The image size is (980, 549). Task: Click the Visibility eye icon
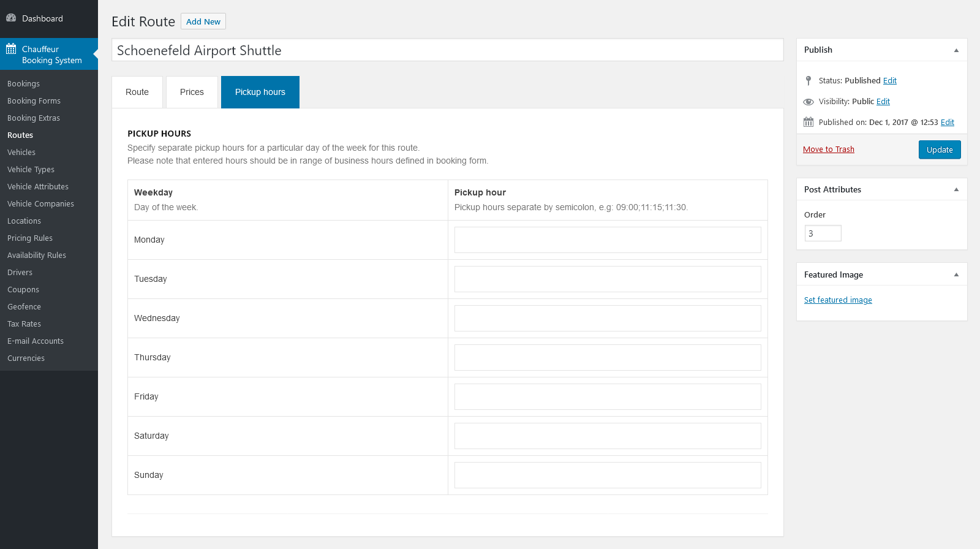click(x=809, y=102)
